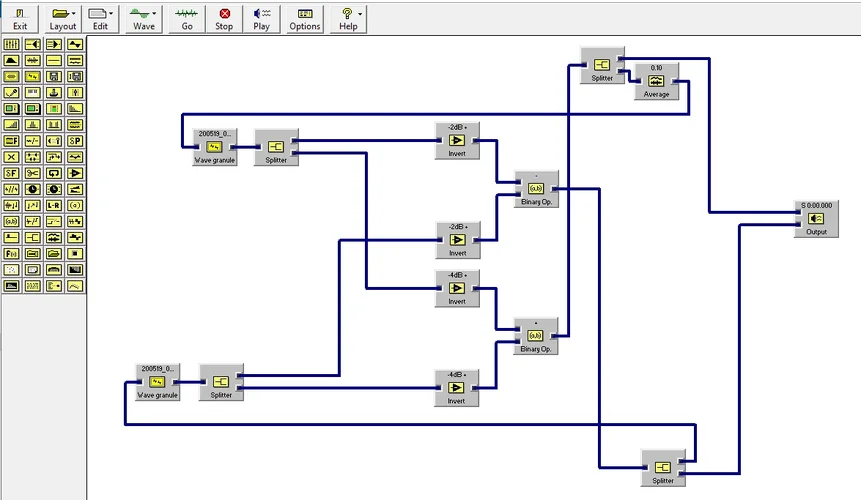Select the plain clock palette icon
Viewport: 861px width, 500px height.
click(x=32, y=189)
